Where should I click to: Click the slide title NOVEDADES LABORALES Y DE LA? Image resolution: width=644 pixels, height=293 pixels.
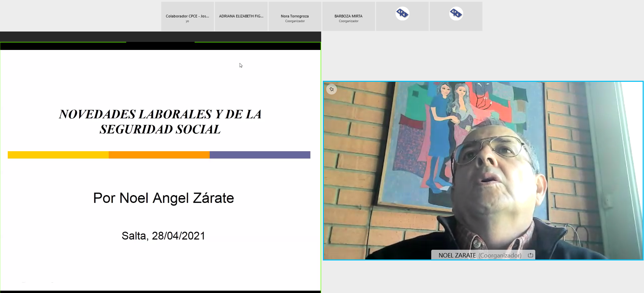160,114
